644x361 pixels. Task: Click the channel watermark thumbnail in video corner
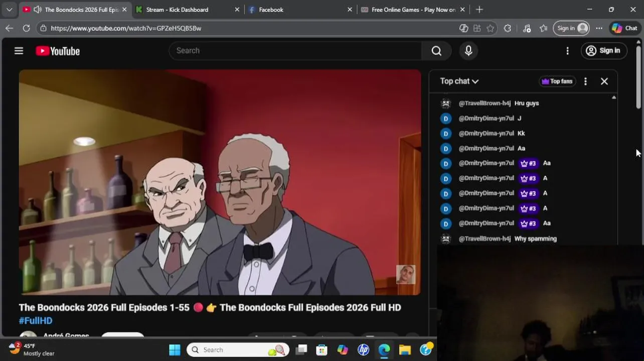point(405,274)
